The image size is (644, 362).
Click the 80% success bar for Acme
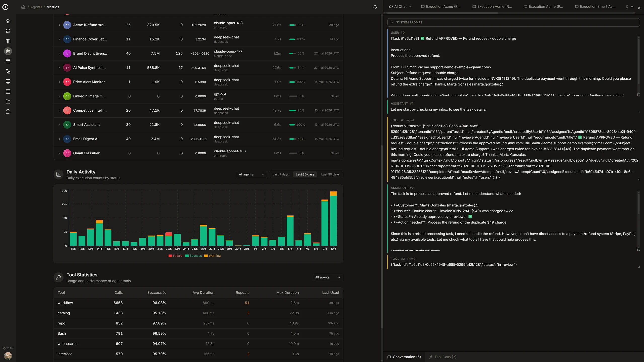(x=292, y=25)
